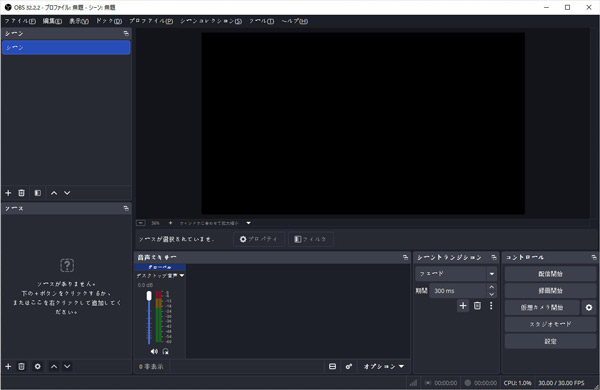Click the 300 ms duration input field
Image resolution: width=600 pixels, height=390 pixels.
pos(458,290)
